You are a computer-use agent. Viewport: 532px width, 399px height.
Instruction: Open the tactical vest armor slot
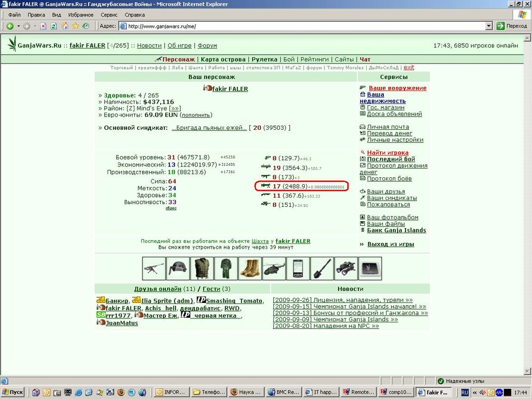(202, 269)
